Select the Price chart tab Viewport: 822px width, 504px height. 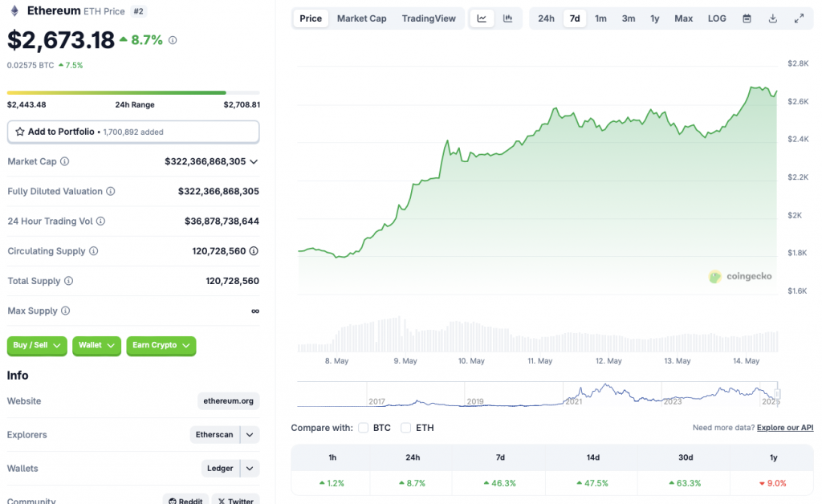coord(311,18)
